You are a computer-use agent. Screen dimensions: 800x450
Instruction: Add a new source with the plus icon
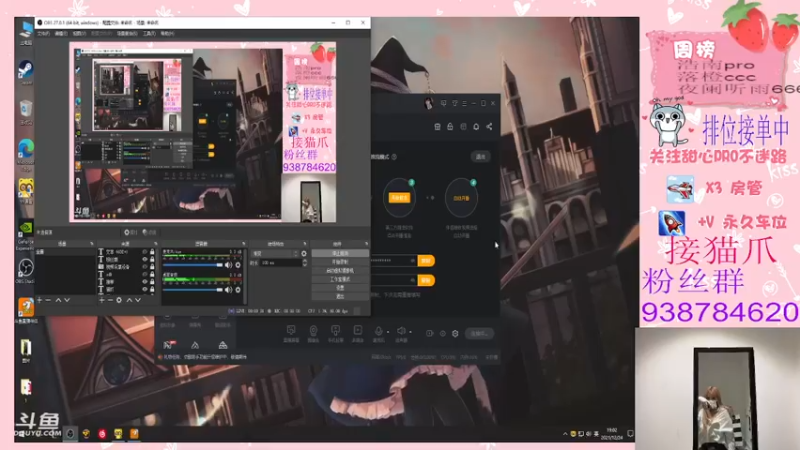102,300
